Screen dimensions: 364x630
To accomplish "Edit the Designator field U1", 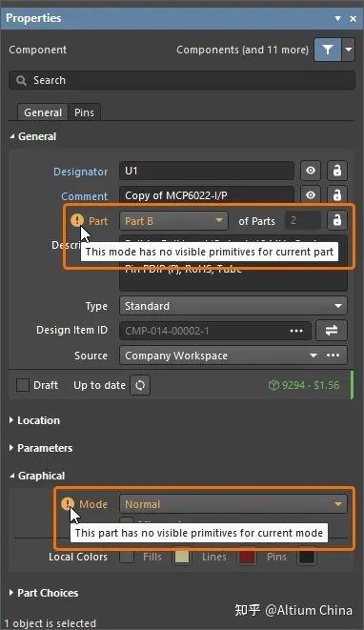I will (x=207, y=172).
